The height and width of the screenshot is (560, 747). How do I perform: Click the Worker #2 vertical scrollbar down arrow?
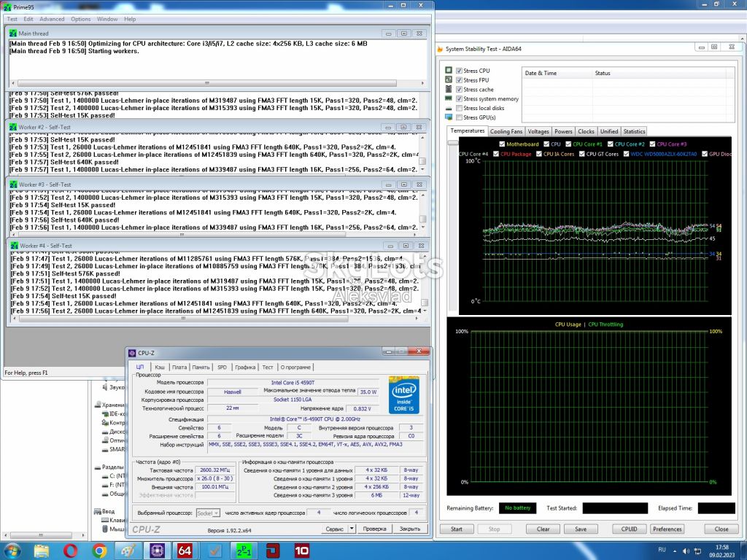point(422,169)
